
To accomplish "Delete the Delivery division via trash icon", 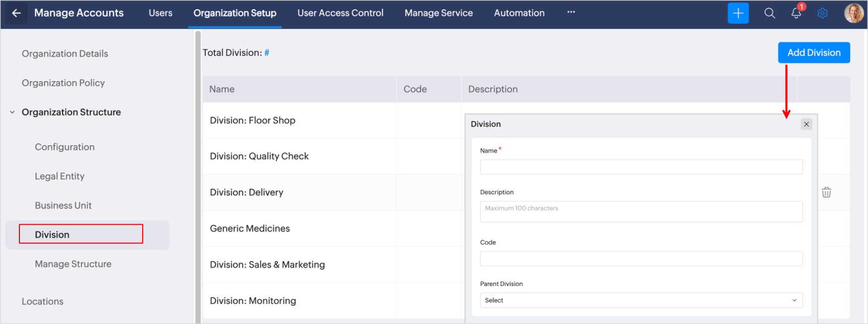I will 826,192.
